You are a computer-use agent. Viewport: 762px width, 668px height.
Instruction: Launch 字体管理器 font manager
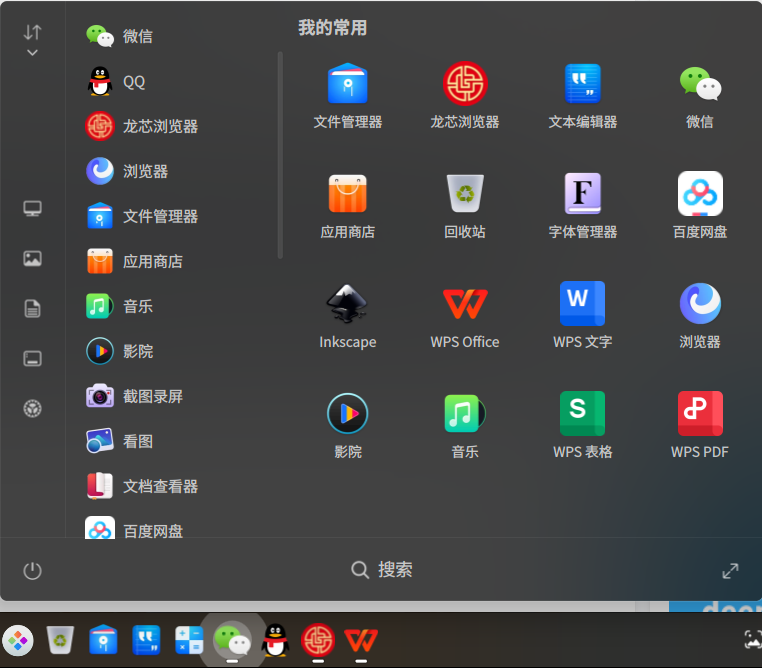(x=583, y=206)
